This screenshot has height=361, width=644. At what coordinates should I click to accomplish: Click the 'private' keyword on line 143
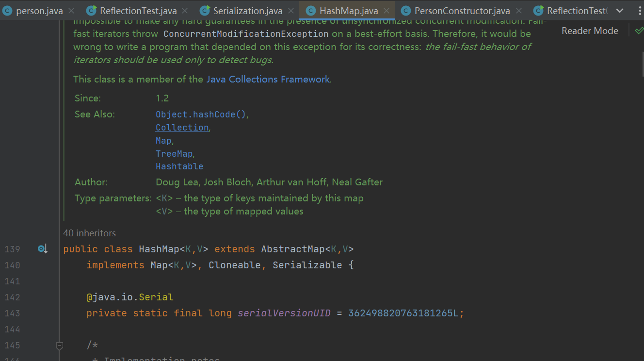point(107,313)
